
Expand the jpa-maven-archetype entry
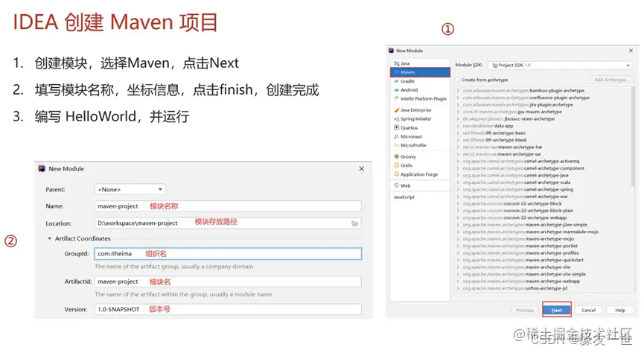(x=458, y=112)
